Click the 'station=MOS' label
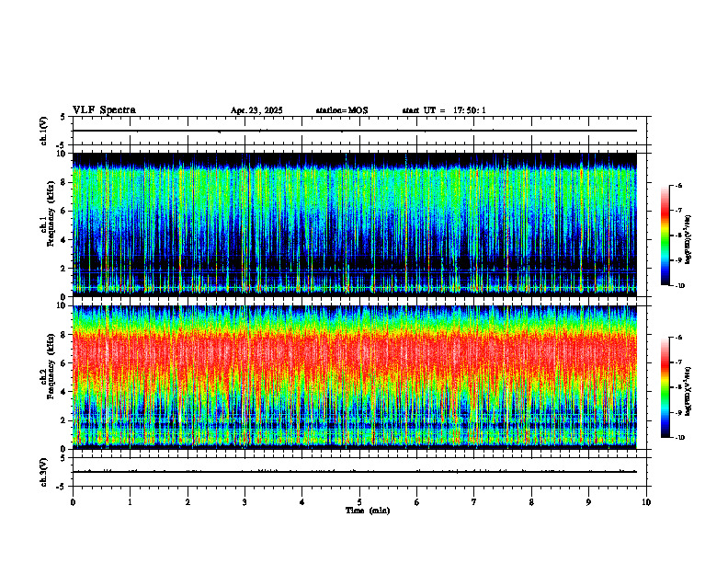This screenshot has height=563, width=728. click(x=342, y=110)
